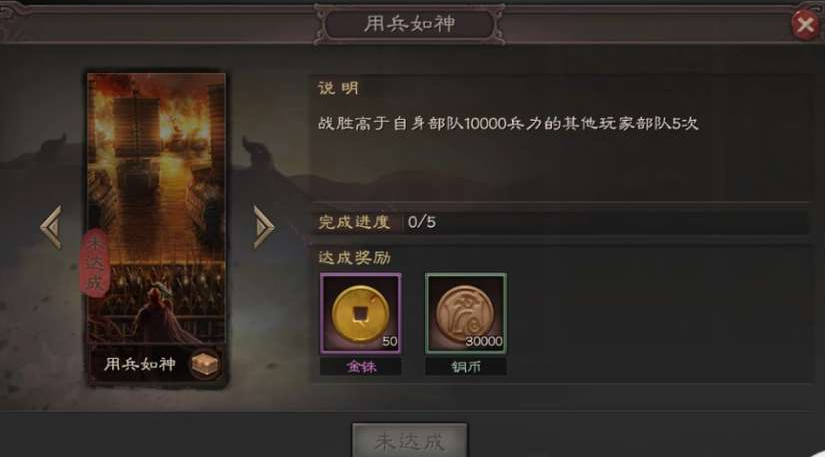The image size is (825, 457).
Task: Click the 用兵如神 achievement card artwork
Action: tap(156, 210)
